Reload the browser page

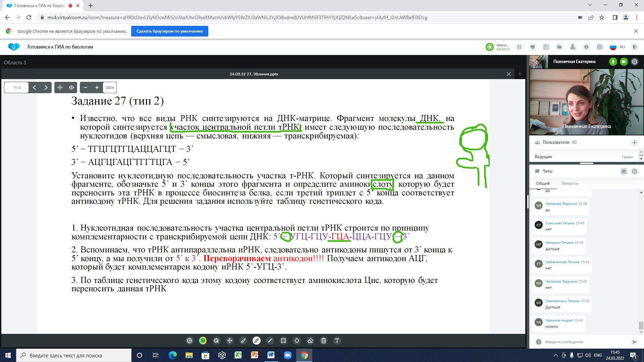(x=29, y=17)
